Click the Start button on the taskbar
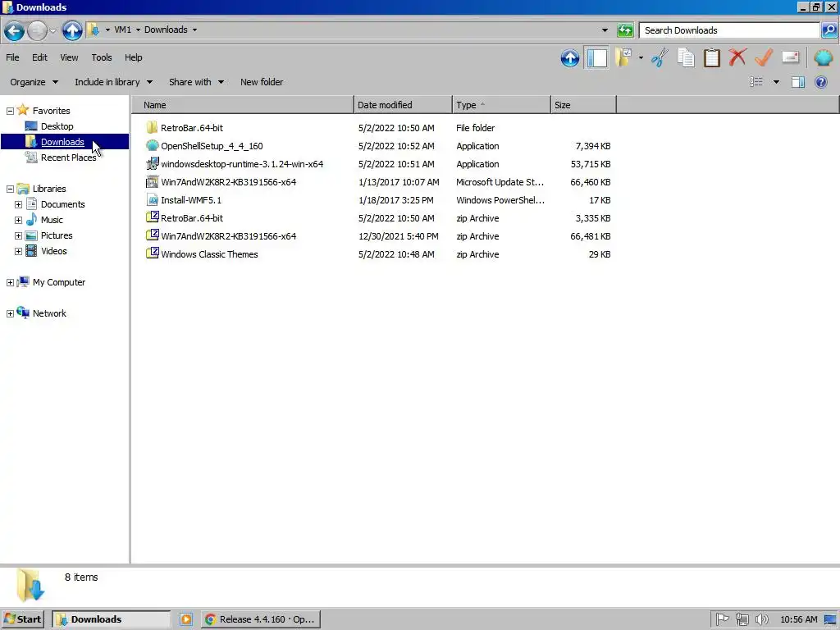 pyautogui.click(x=22, y=619)
